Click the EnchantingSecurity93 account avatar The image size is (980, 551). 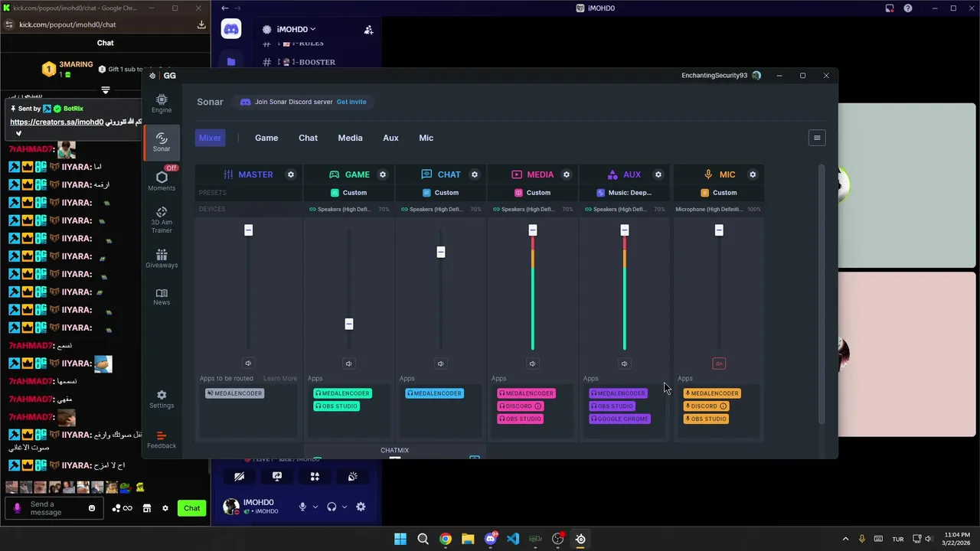pos(756,76)
